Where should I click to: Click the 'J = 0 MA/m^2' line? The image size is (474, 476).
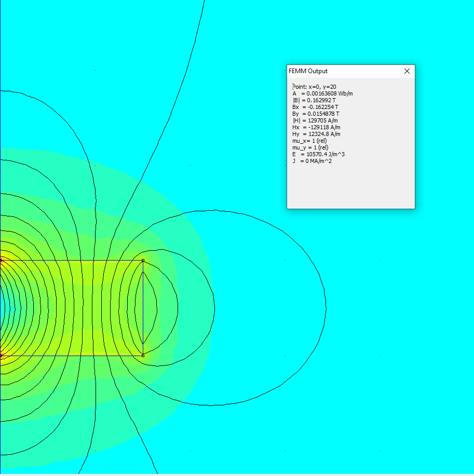pyautogui.click(x=312, y=161)
